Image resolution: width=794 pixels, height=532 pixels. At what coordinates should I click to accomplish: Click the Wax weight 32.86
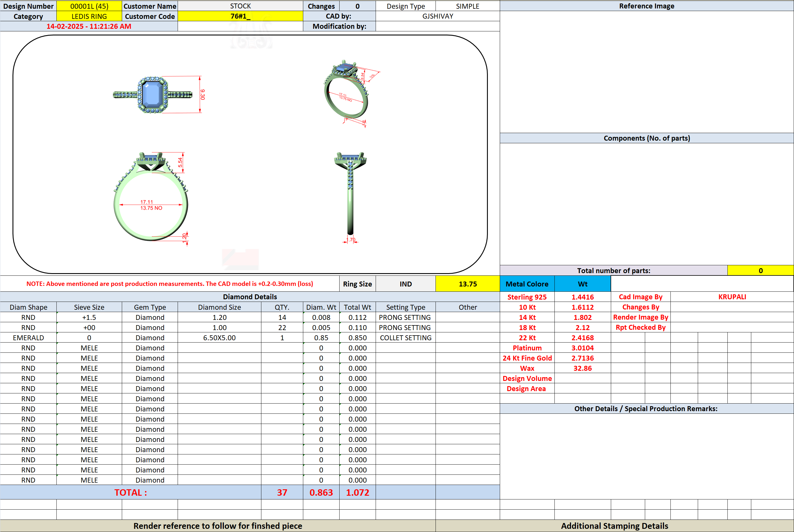coord(583,368)
